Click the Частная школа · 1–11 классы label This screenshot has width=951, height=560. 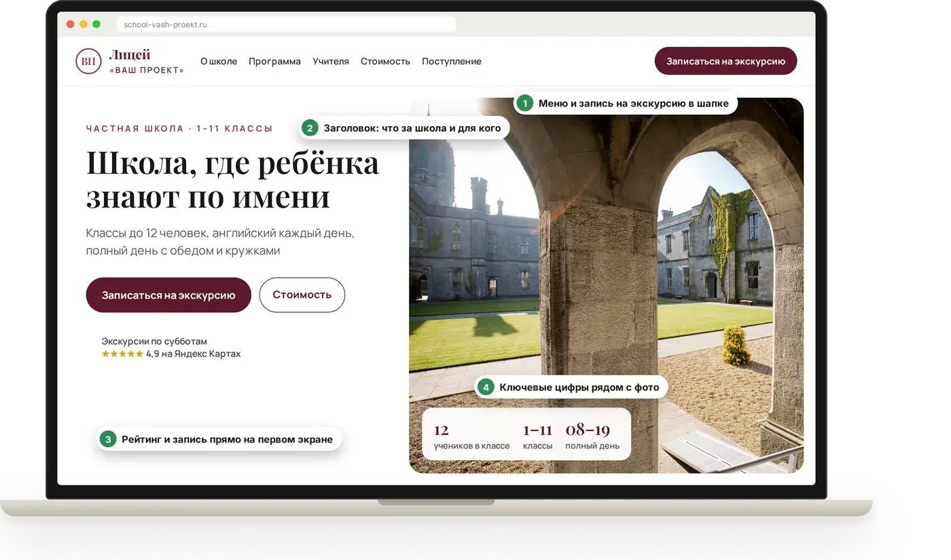pos(179,128)
